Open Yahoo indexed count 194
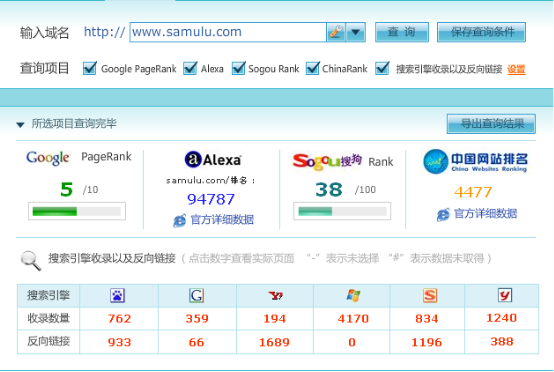Screen dimensions: 554x372 pyautogui.click(x=275, y=319)
